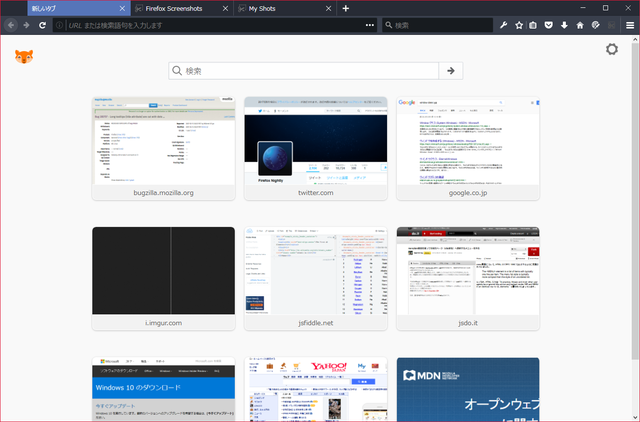Click the orange fox mascot icon

tap(24, 57)
